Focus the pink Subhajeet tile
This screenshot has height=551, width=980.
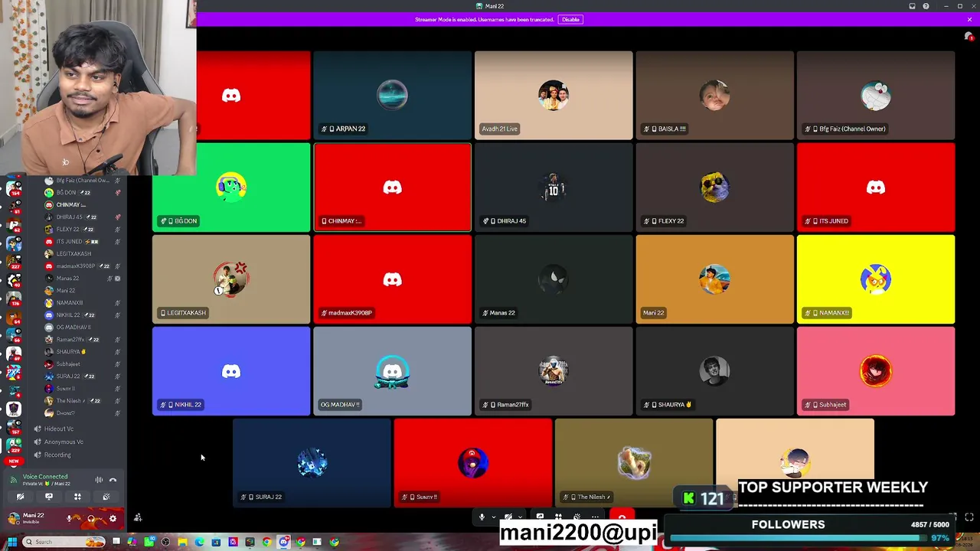876,371
